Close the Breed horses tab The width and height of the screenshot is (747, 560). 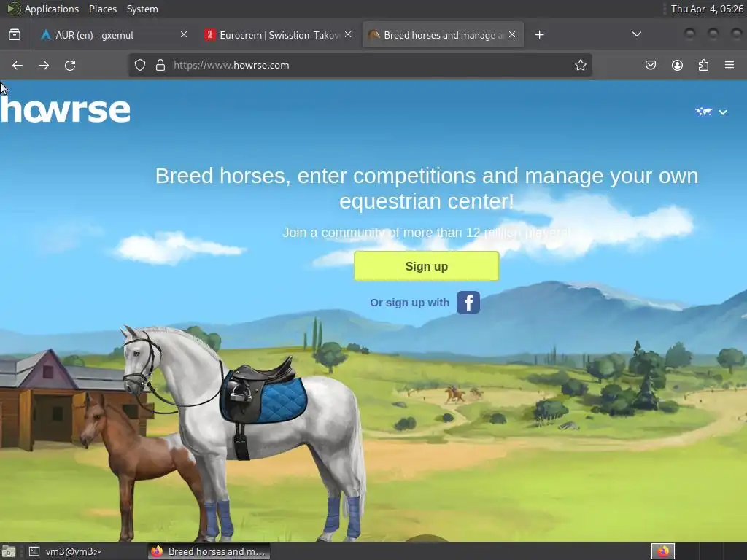(x=512, y=35)
